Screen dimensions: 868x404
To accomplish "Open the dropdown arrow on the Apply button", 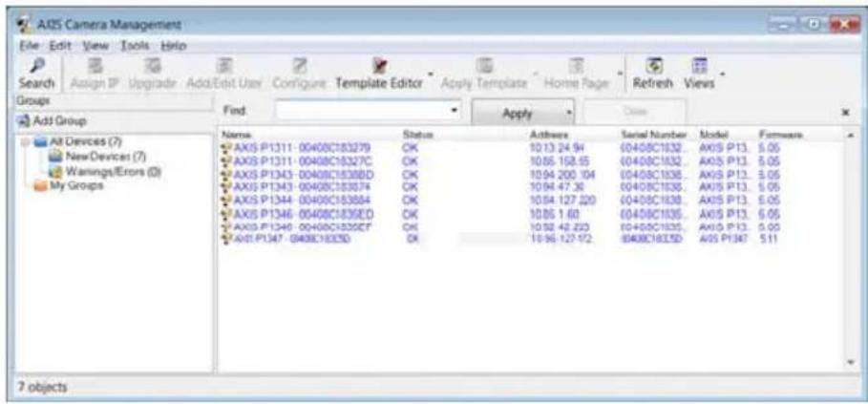I will pos(567,113).
